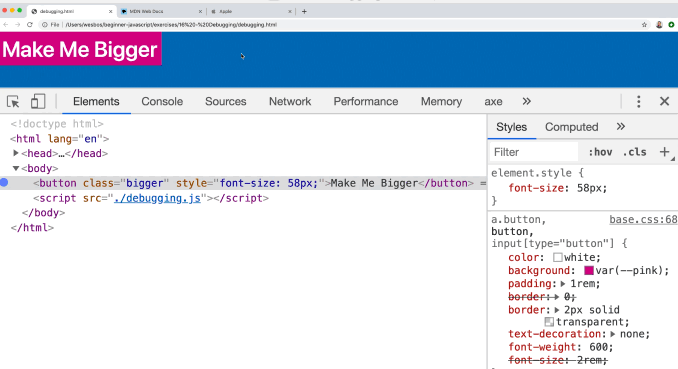Switch to the Console tab
The width and height of the screenshot is (678, 369).
click(x=162, y=102)
